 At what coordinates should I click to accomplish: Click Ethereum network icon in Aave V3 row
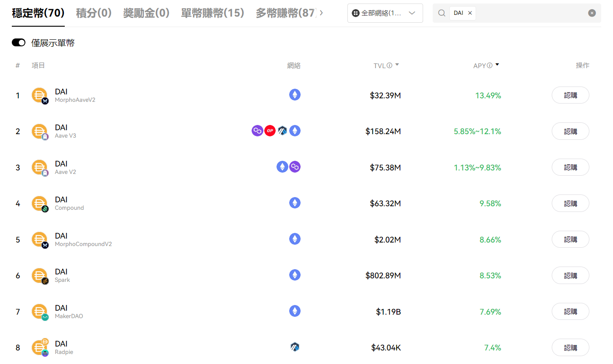pos(295,131)
